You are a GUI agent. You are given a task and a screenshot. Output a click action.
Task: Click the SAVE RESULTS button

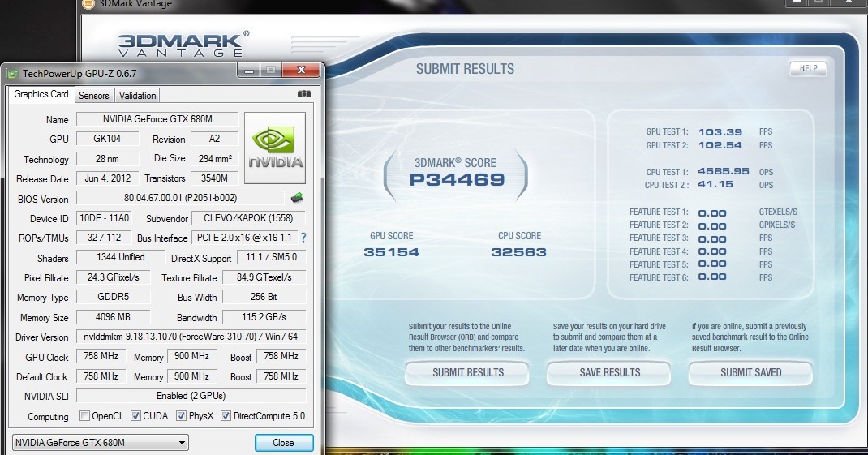(x=609, y=372)
